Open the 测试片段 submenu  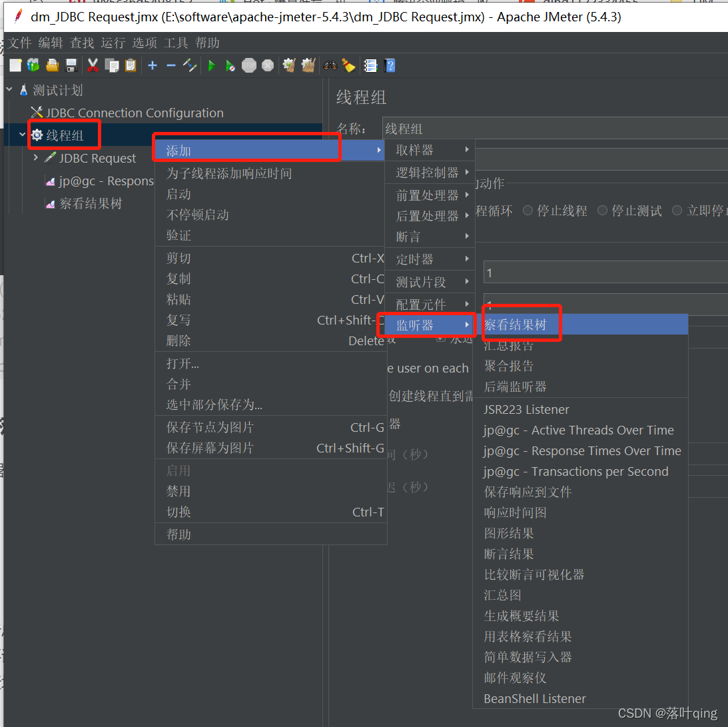pos(430,282)
